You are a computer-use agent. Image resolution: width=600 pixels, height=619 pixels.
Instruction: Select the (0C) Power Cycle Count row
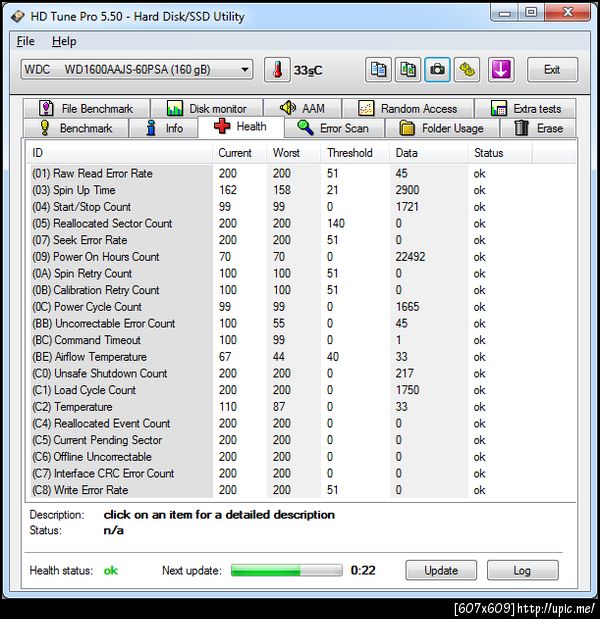[302, 307]
